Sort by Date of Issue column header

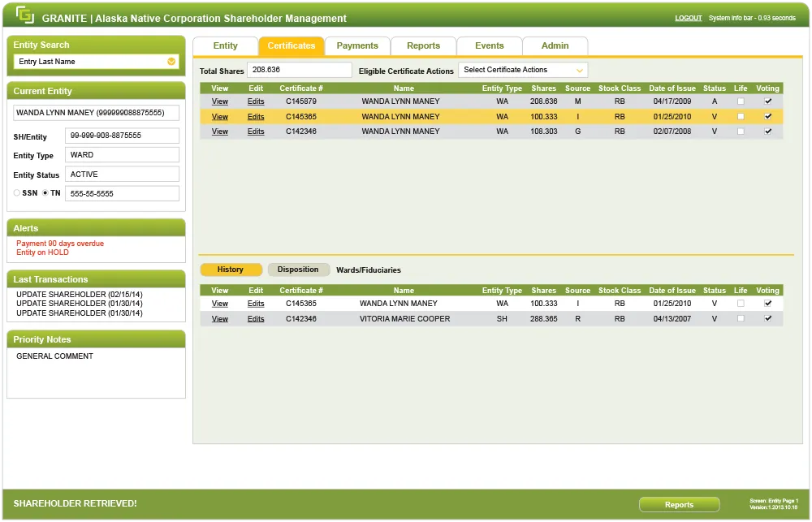tap(672, 88)
